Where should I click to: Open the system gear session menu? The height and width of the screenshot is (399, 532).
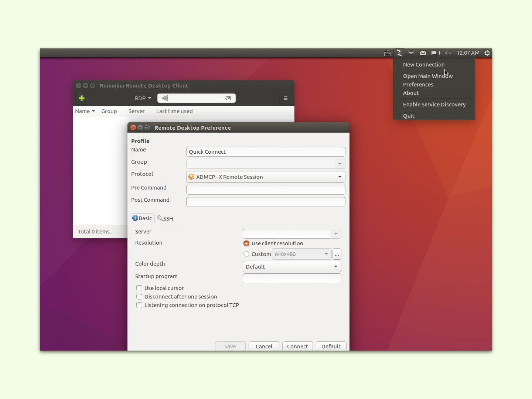pyautogui.click(x=487, y=53)
